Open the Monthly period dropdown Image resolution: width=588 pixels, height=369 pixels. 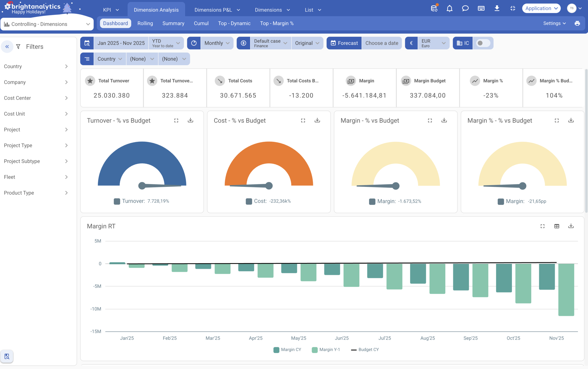217,43
